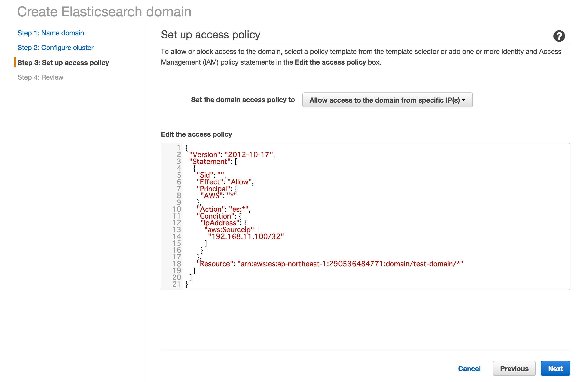Screen dimensions: 588x382
Task: Click the Resource ARN line in the editor
Action: 330,263
